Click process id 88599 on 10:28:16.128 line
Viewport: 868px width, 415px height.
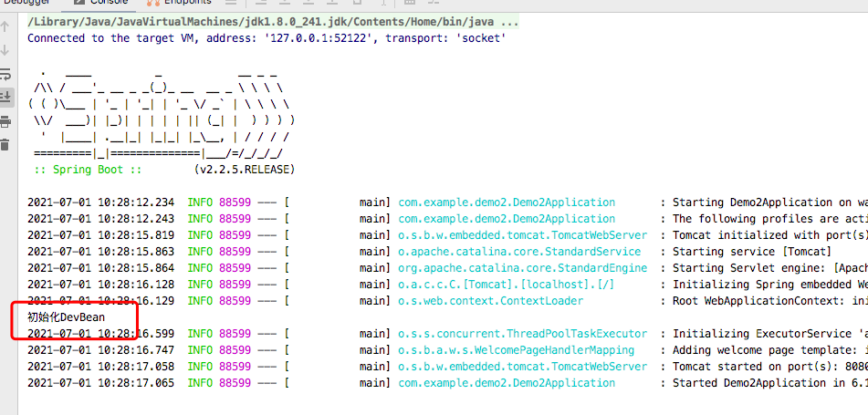(235, 285)
